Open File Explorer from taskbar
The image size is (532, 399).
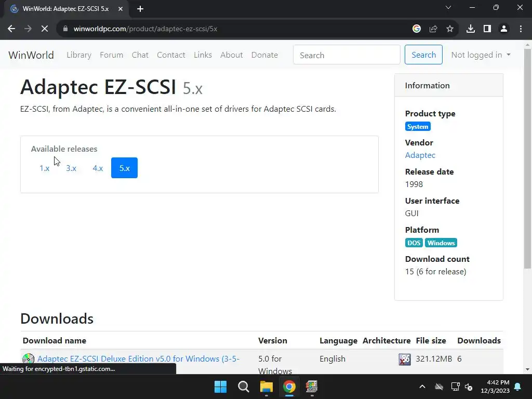[267, 387]
